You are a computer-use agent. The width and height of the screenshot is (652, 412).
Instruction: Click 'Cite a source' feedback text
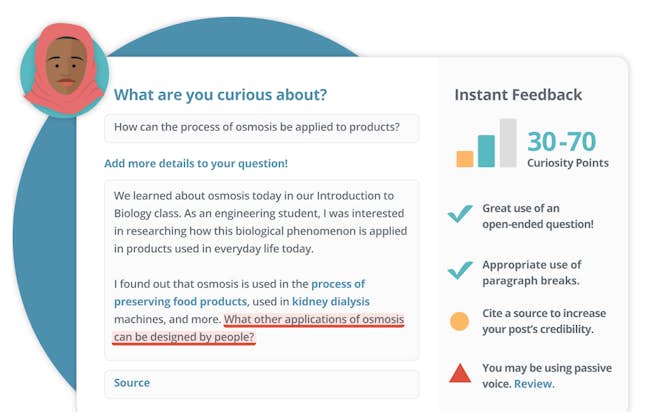[x=544, y=321]
